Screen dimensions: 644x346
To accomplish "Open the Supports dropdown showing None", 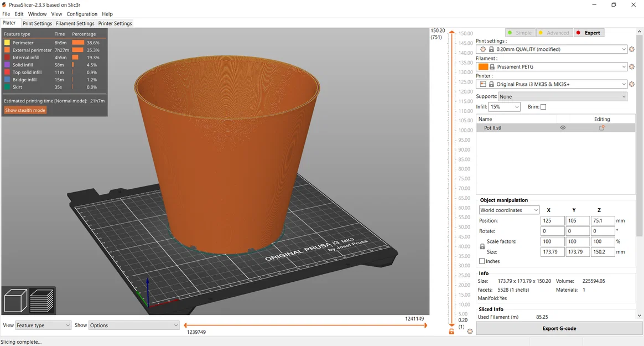I will click(x=563, y=96).
